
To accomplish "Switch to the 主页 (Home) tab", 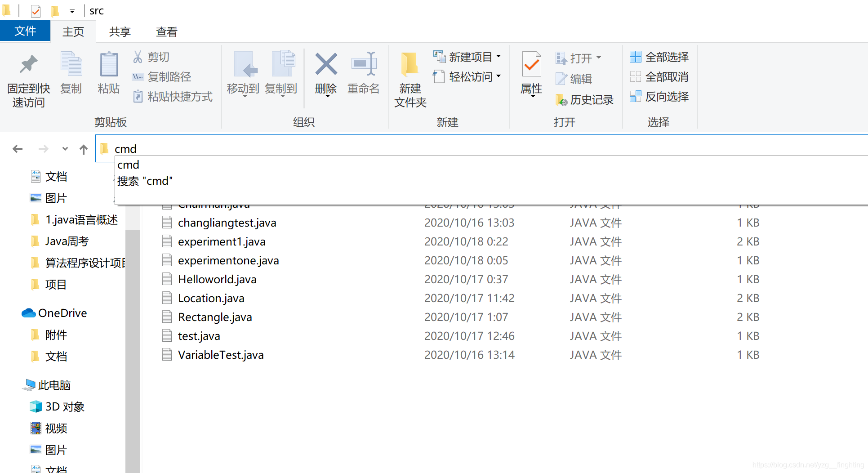I will pyautogui.click(x=73, y=32).
